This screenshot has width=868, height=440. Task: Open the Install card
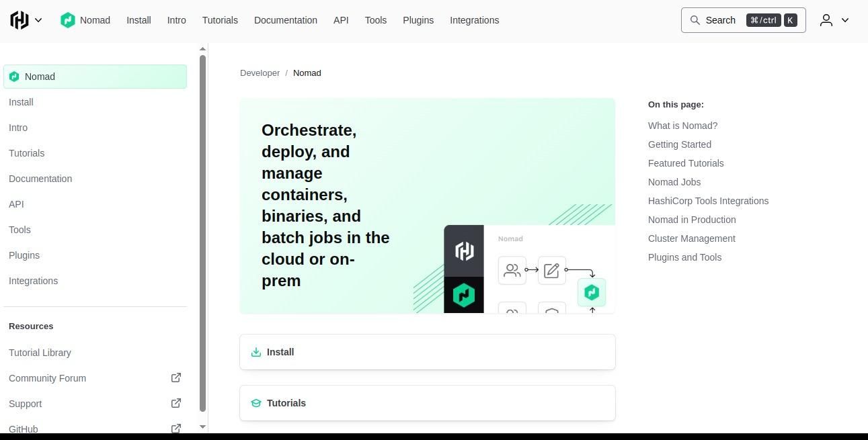click(428, 352)
